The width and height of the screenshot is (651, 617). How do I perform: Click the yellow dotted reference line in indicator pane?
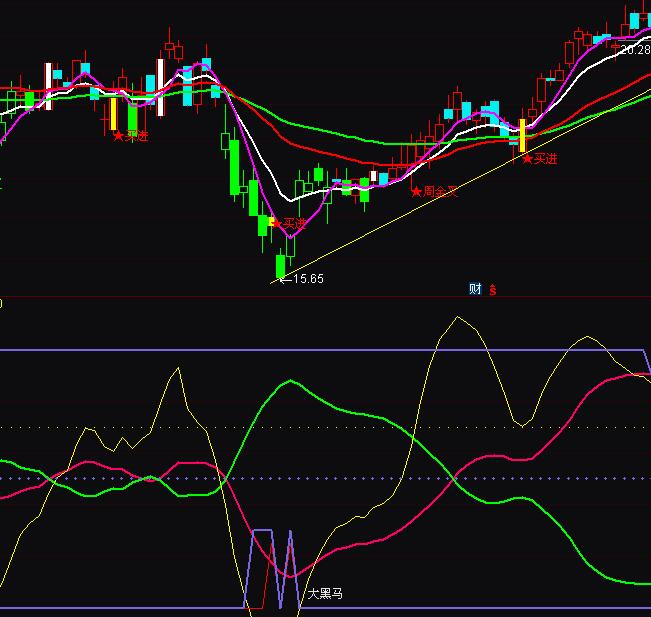(300, 428)
